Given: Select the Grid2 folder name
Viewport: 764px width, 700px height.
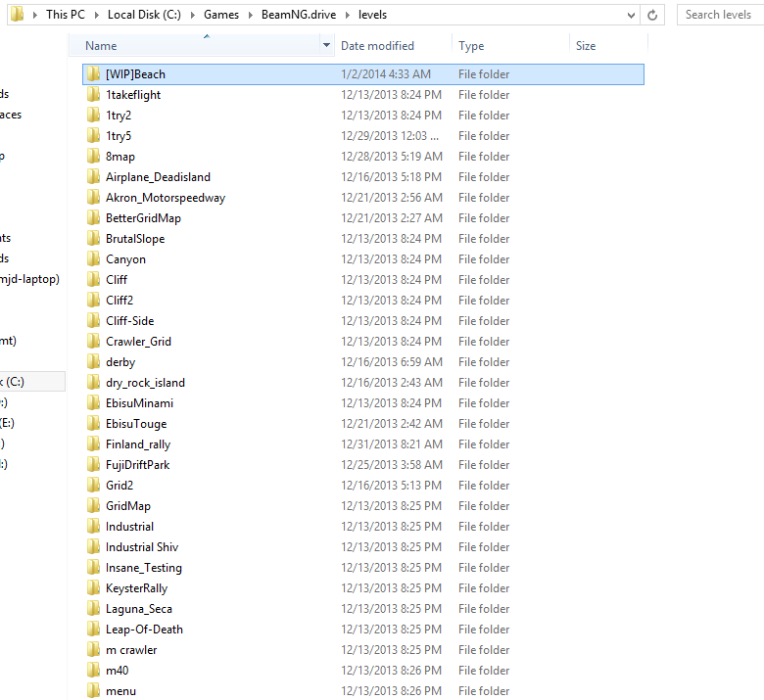Looking at the screenshot, I should coord(119,486).
